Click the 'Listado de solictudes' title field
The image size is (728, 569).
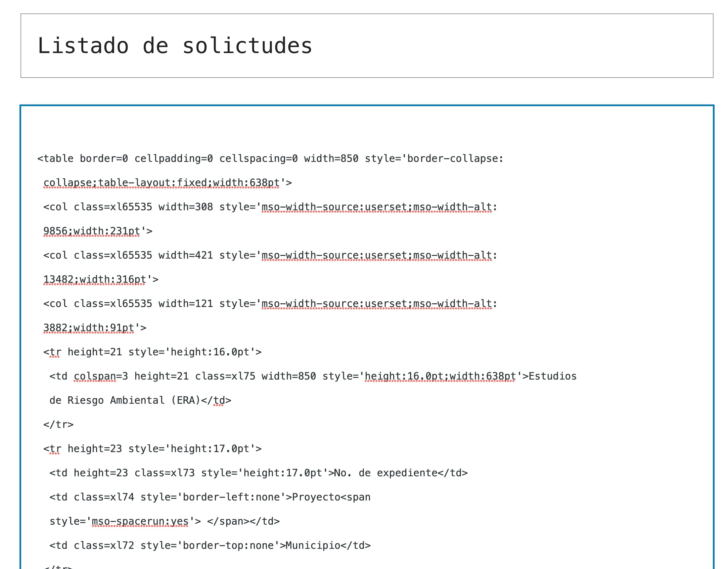click(367, 46)
